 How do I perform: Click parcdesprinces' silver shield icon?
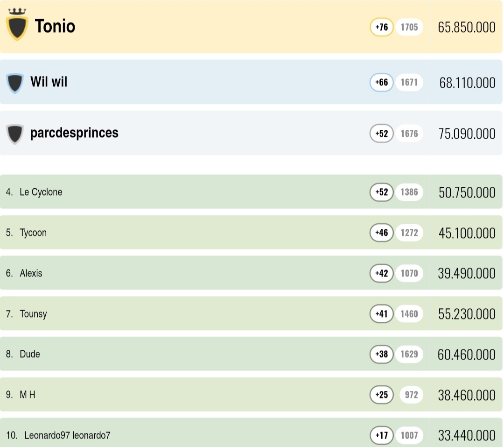click(x=15, y=134)
